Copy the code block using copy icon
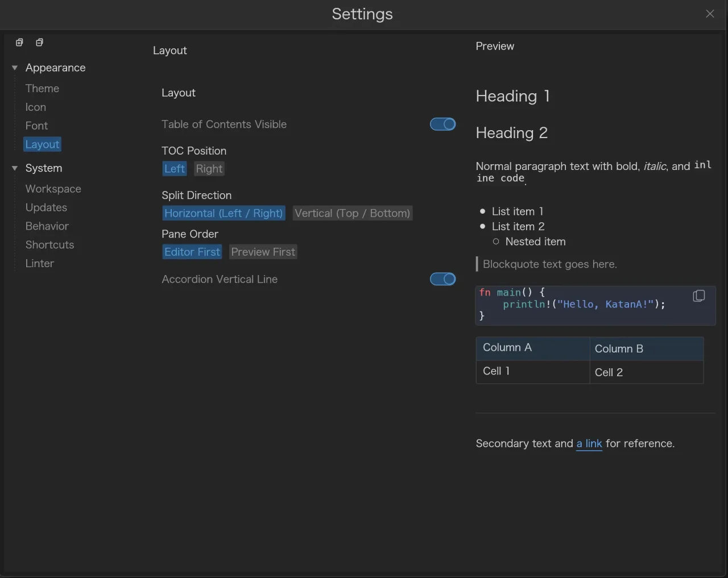 click(699, 296)
